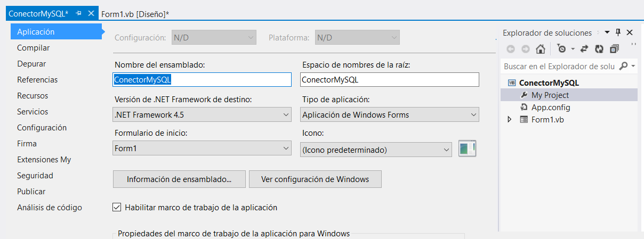Click the search magnifier icon in Solution Explorer

tap(623, 67)
